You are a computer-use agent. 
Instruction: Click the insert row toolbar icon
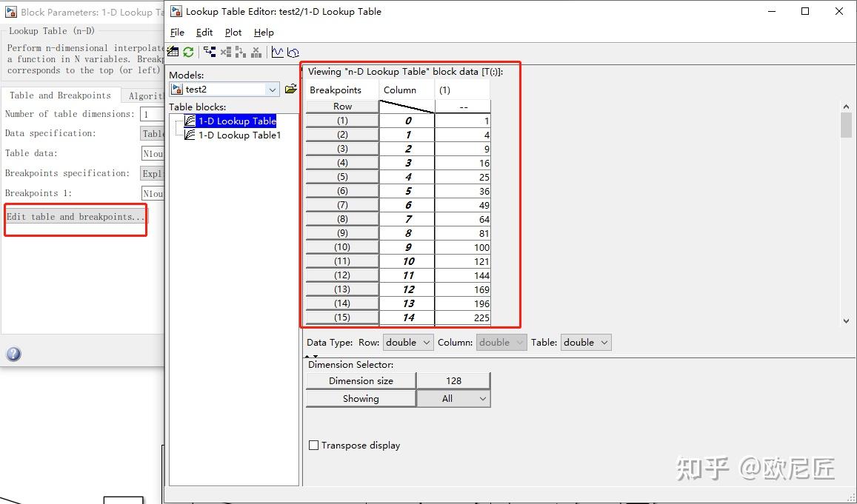tap(241, 51)
